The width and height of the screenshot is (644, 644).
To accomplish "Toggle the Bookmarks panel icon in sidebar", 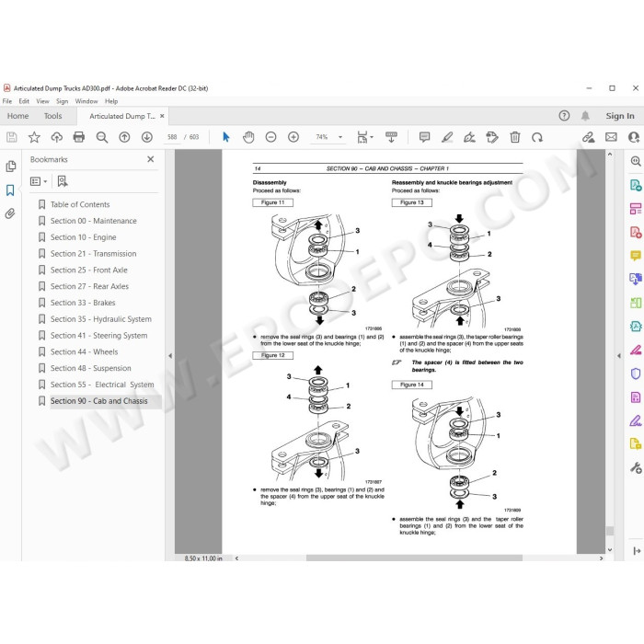I will click(x=10, y=190).
